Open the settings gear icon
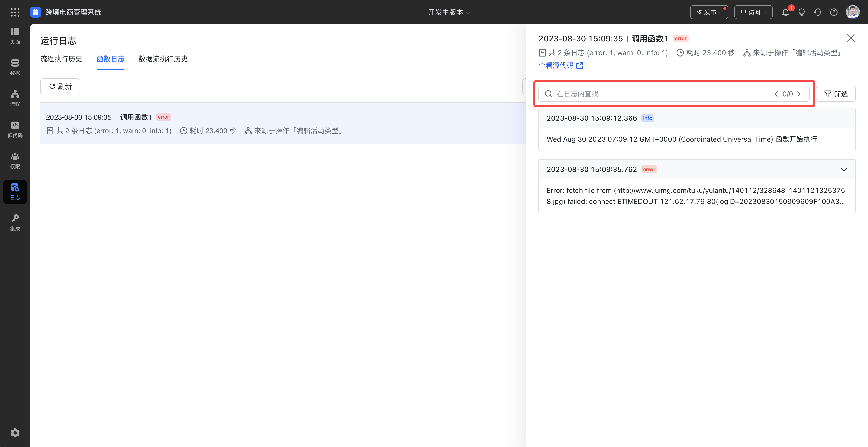Viewport: 868px width, 447px height. tap(15, 433)
